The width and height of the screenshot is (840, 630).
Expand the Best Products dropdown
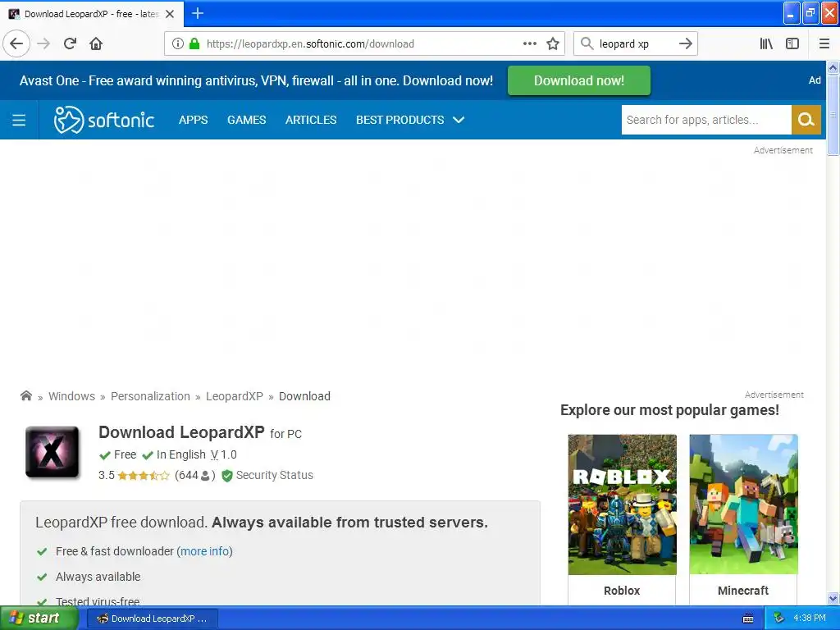click(410, 120)
